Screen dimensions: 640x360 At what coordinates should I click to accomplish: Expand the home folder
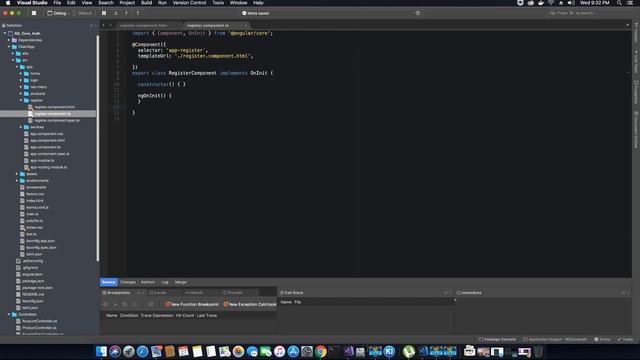[21, 73]
